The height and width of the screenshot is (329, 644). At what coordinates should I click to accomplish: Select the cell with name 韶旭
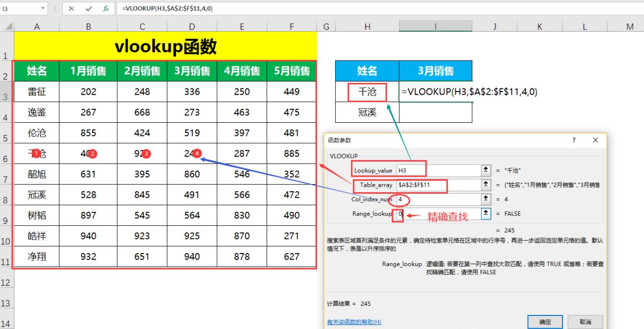pyautogui.click(x=37, y=175)
